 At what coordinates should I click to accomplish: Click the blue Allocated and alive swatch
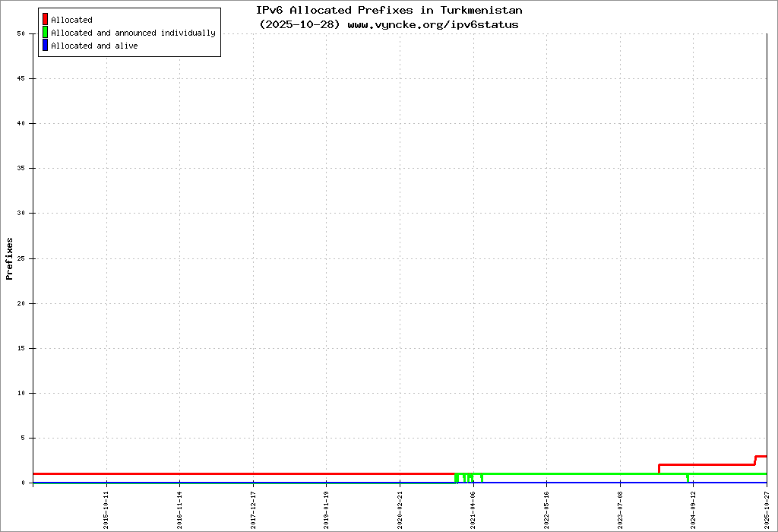(45, 46)
